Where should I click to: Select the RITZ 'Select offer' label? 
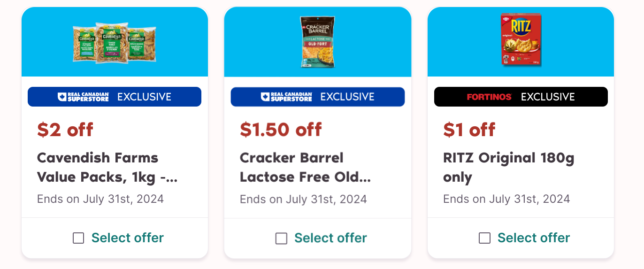click(x=534, y=238)
